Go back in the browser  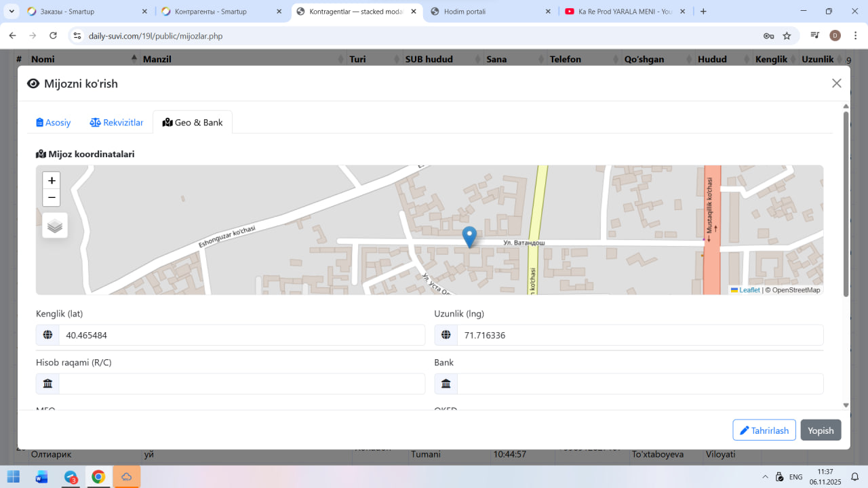pyautogui.click(x=12, y=36)
